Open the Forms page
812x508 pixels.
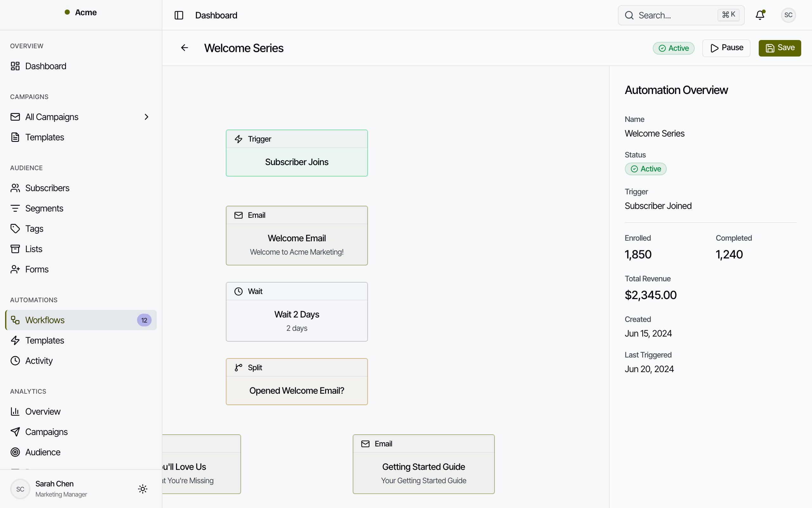tap(81, 269)
